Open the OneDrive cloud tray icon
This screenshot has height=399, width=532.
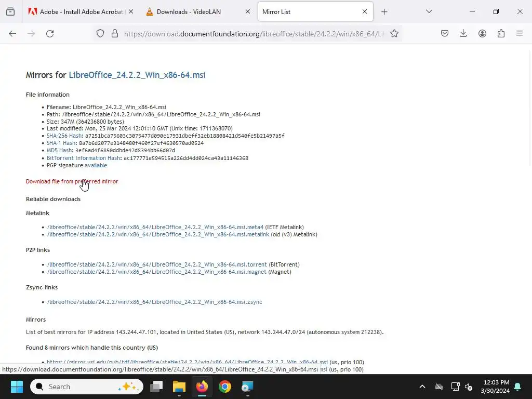coord(438,387)
